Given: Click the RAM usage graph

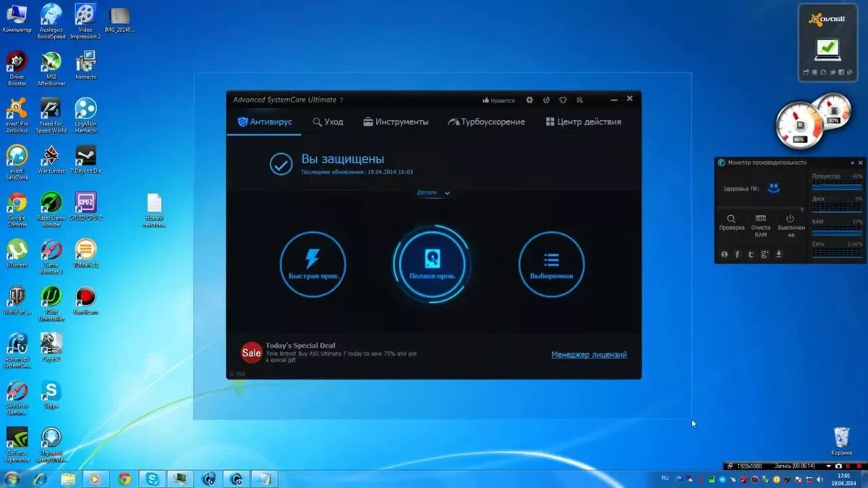Looking at the screenshot, I should pos(837,230).
